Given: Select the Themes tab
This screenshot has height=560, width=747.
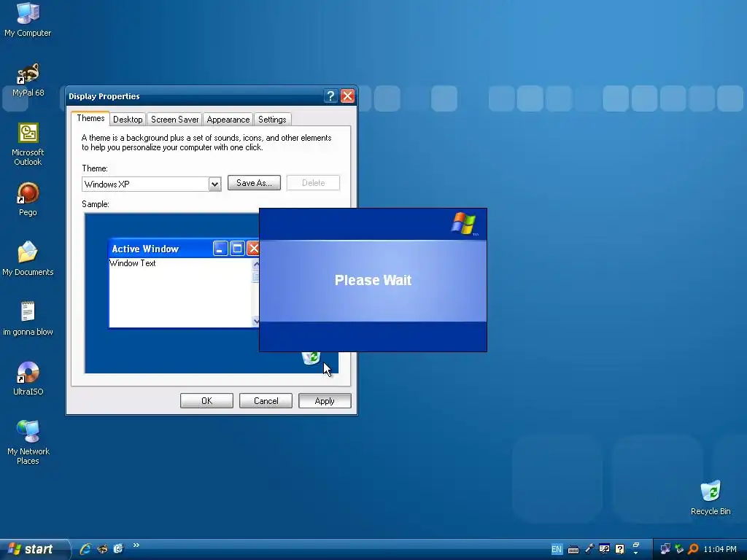Looking at the screenshot, I should [90, 118].
